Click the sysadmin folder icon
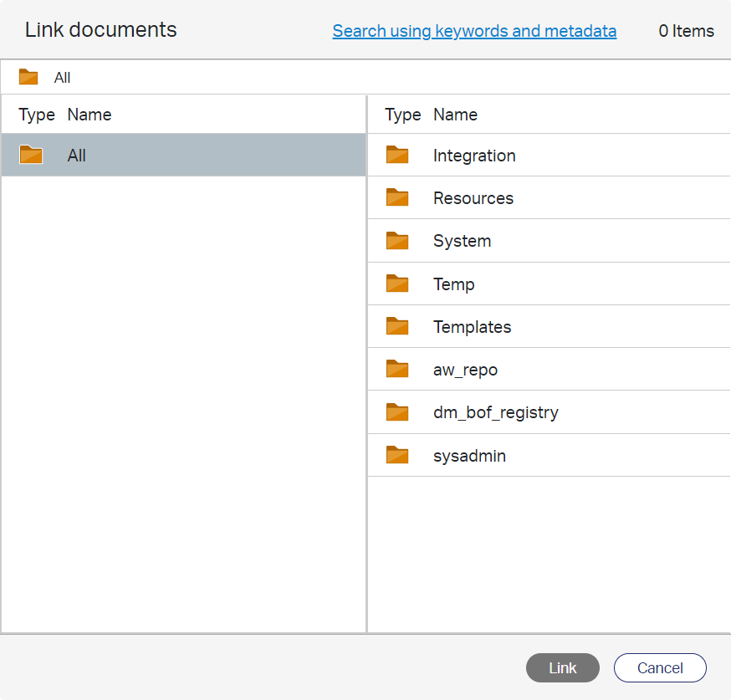731x700 pixels. click(397, 456)
